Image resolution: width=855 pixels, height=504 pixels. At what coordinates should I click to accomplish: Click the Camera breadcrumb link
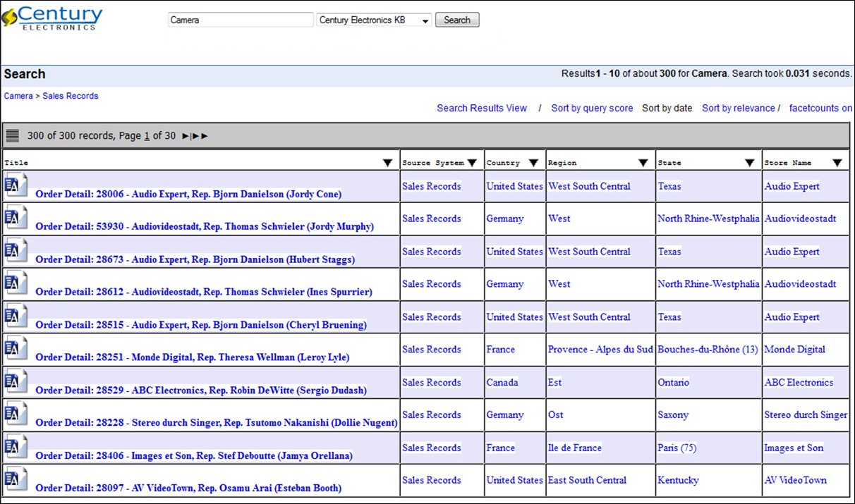pos(18,96)
